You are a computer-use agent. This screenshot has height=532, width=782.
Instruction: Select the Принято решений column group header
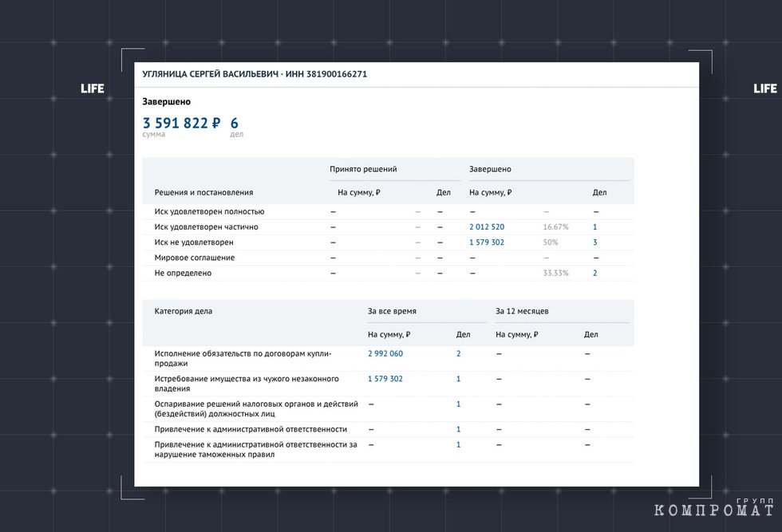pyautogui.click(x=363, y=169)
